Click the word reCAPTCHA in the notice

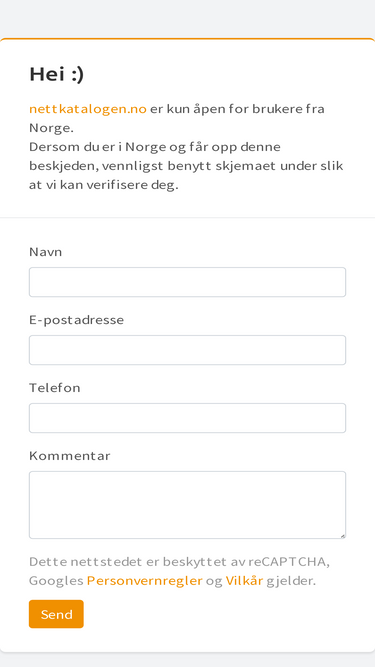pos(289,562)
